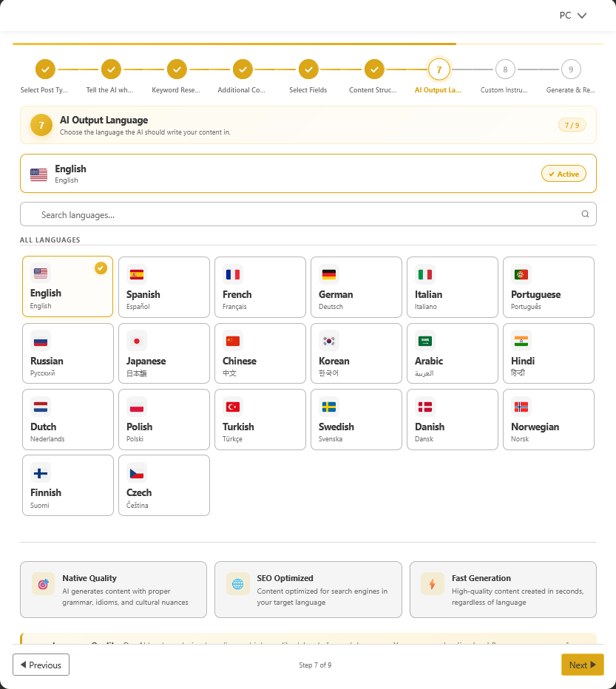Click the Fast Generation lightning icon
Screen dimensions: 616x689
[433, 583]
